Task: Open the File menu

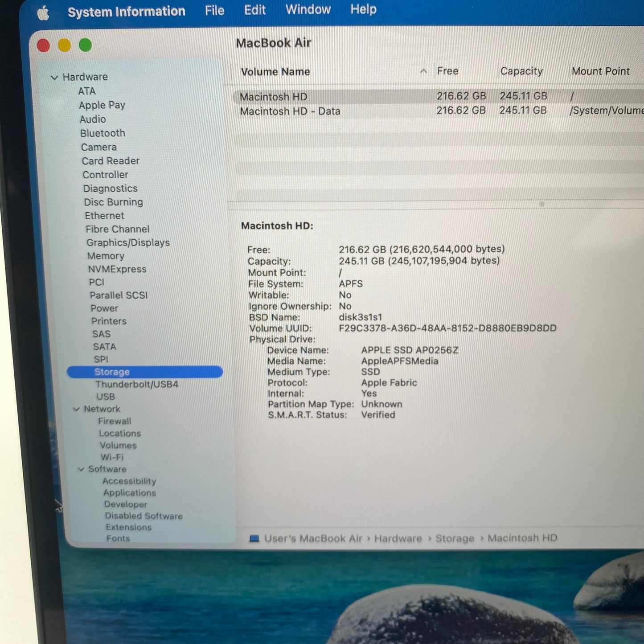Action: (x=214, y=10)
